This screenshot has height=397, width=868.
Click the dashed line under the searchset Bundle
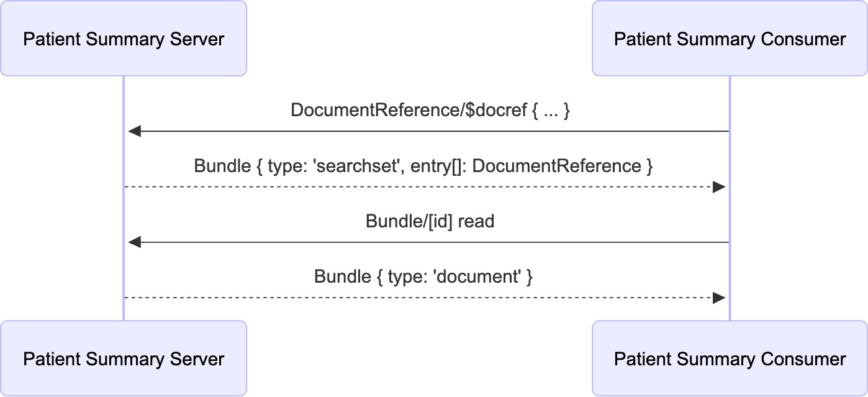pos(422,187)
